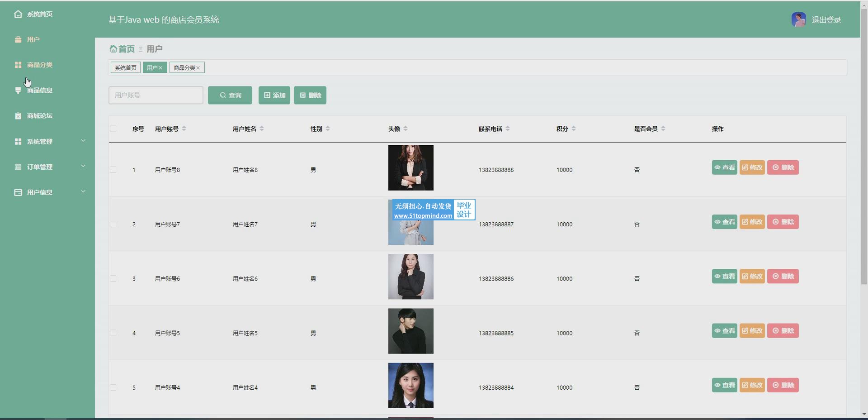Image resolution: width=868 pixels, height=420 pixels.
Task: Tick the checkbox for row 用户账号7
Action: pos(113,224)
